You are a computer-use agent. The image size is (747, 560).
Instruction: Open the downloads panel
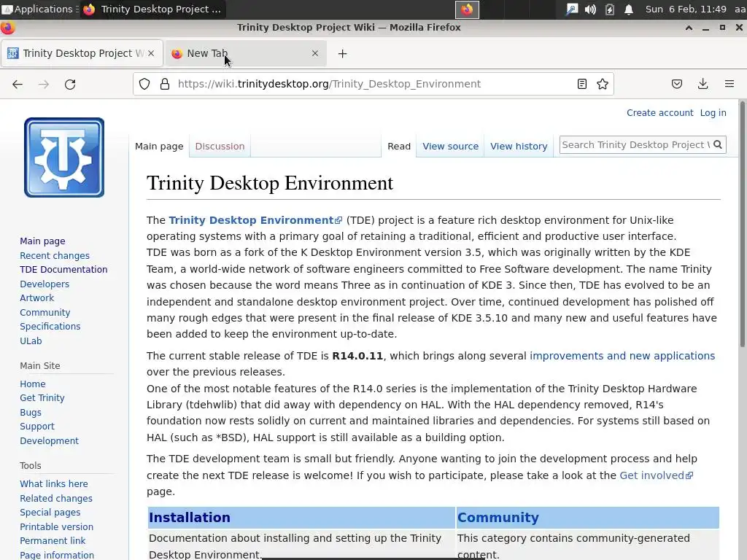703,85
